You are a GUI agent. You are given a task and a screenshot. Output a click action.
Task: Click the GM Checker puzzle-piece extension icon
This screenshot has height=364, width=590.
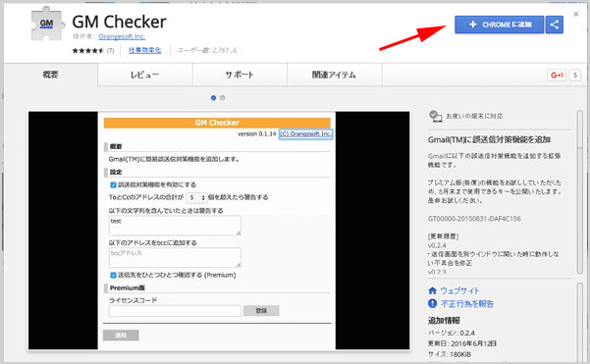coord(47,25)
